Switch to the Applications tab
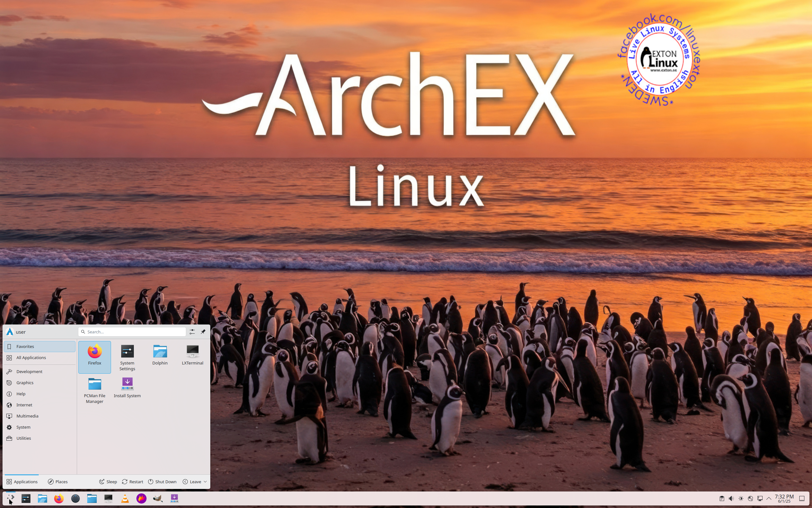Screen dimensions: 812x508 [22, 481]
